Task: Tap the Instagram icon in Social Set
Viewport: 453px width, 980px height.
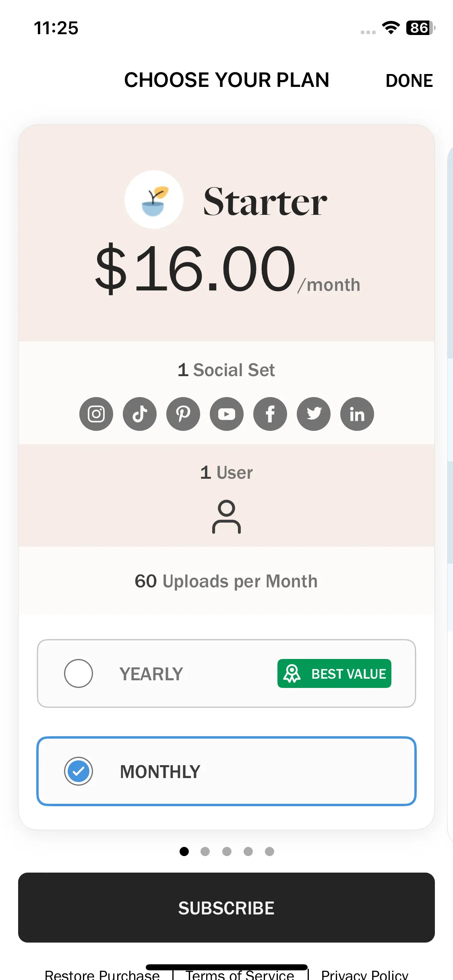Action: click(x=96, y=414)
